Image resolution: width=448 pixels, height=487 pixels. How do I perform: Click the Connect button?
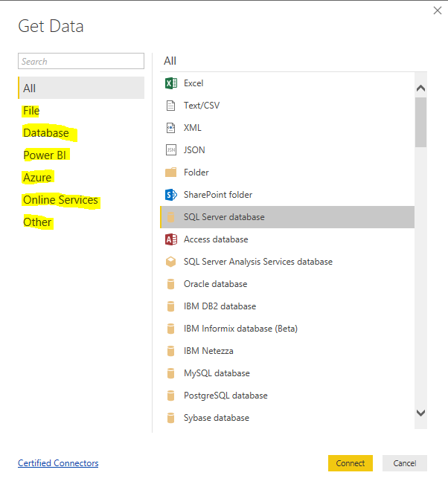click(x=351, y=463)
